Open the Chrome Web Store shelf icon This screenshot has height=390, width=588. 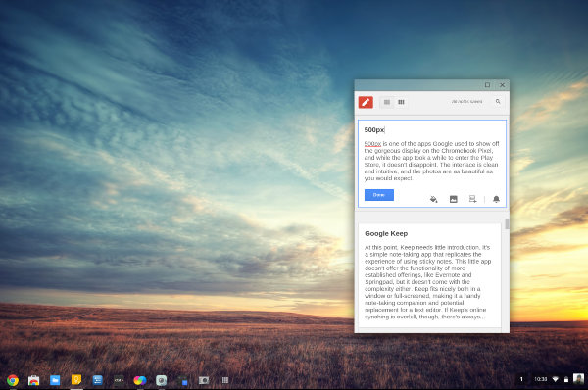pyautogui.click(x=33, y=380)
